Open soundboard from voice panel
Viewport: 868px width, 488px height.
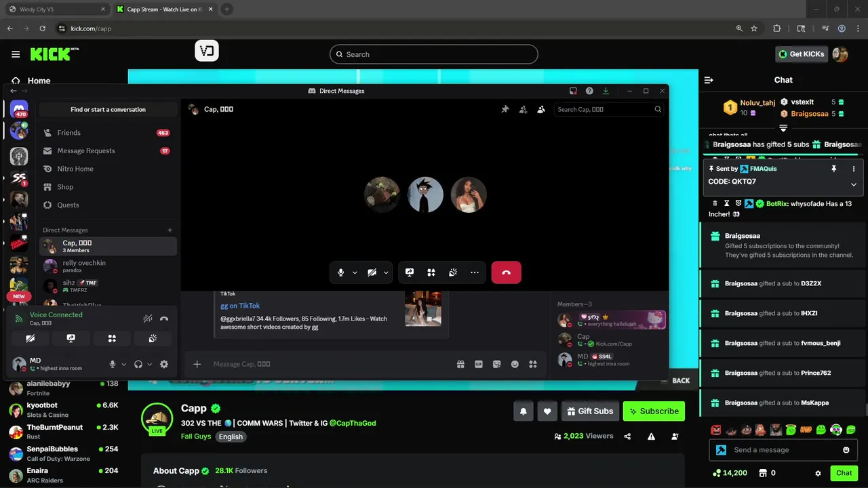click(x=153, y=338)
